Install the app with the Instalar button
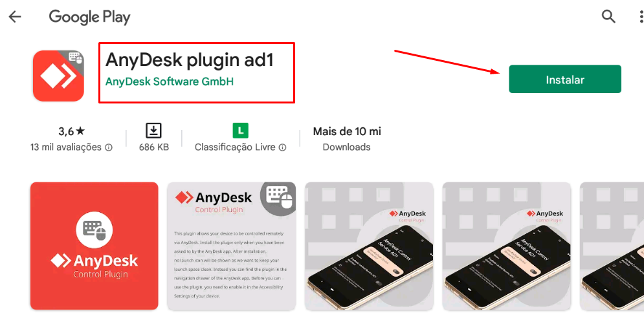Image resolution: width=644 pixels, height=333 pixels. pyautogui.click(x=565, y=79)
